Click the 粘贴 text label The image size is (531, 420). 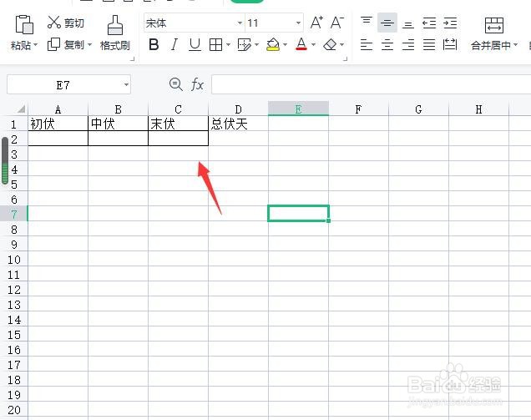click(x=21, y=45)
